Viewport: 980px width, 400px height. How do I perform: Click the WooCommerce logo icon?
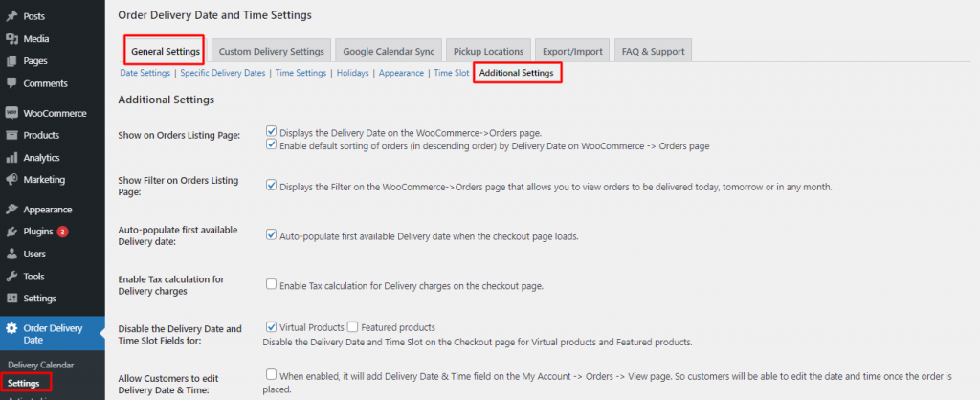(11, 113)
